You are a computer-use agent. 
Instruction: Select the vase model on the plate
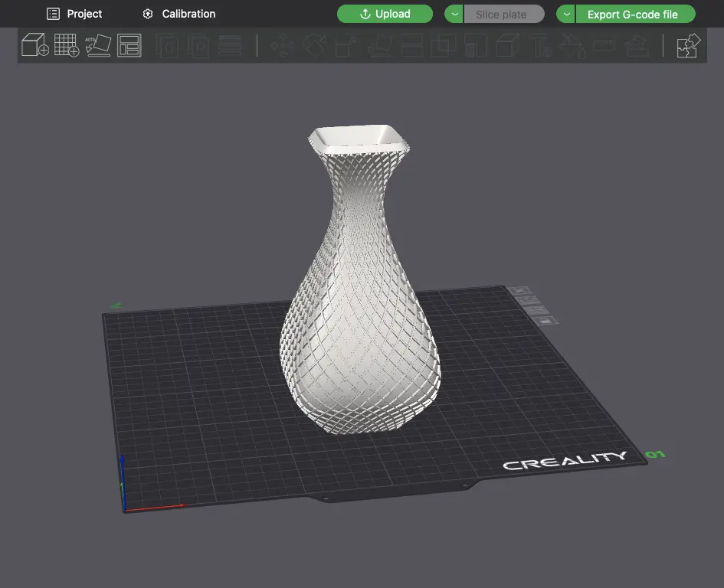(360, 306)
